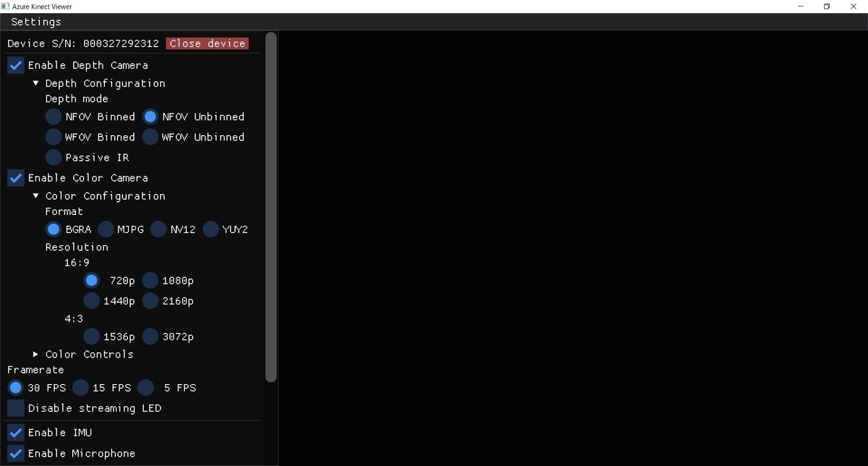Click the Depth mode label
The width and height of the screenshot is (868, 466).
pos(77,99)
